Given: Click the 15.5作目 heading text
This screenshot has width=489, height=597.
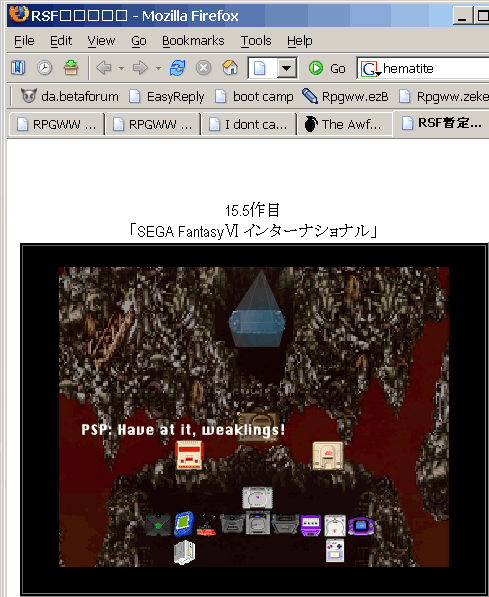Looking at the screenshot, I should [x=252, y=210].
